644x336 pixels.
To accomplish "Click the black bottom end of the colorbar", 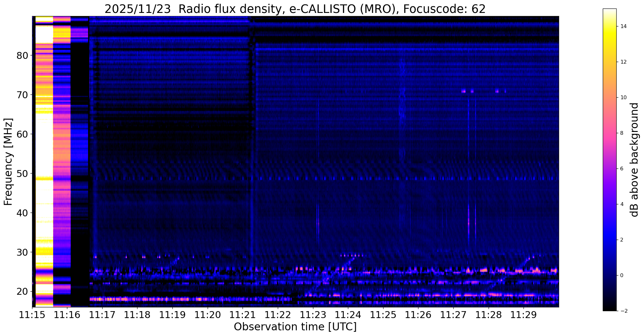I will pos(609,309).
